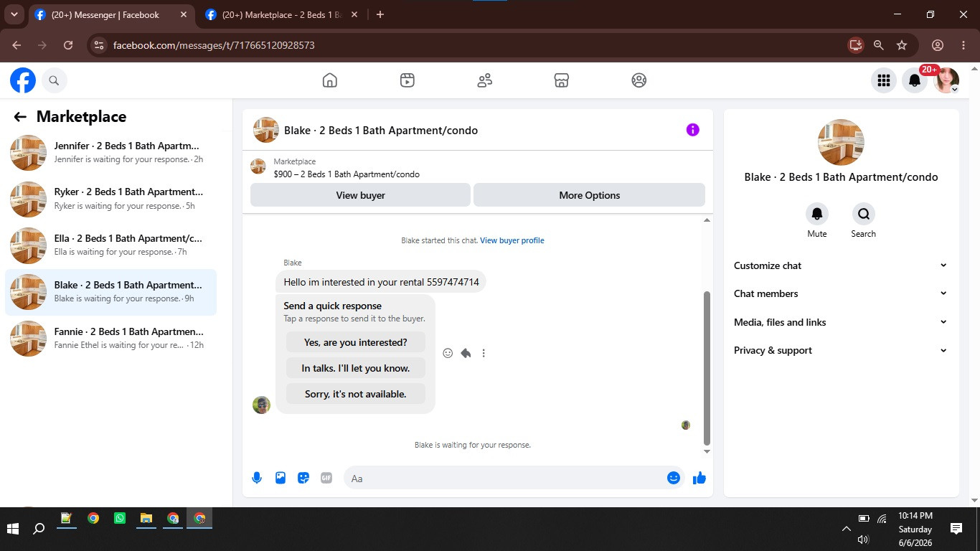Select the Messenger | Facebook browser tab
The image size is (980, 551).
(111, 14)
